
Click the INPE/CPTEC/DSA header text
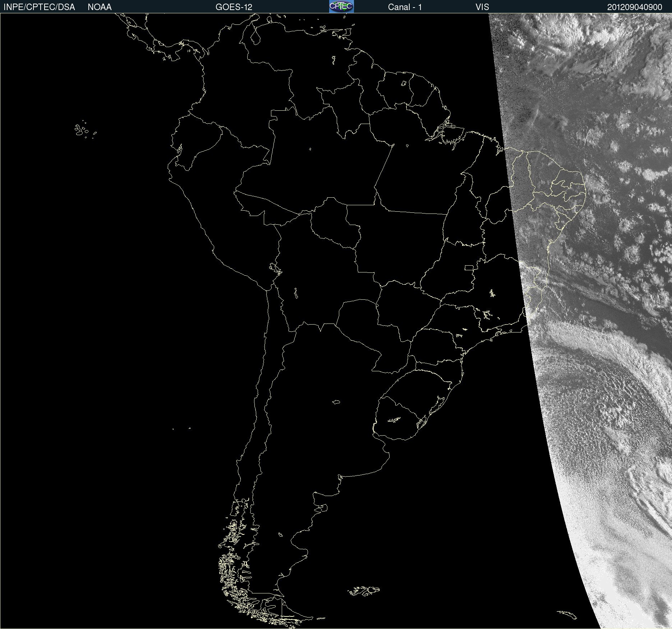click(39, 7)
